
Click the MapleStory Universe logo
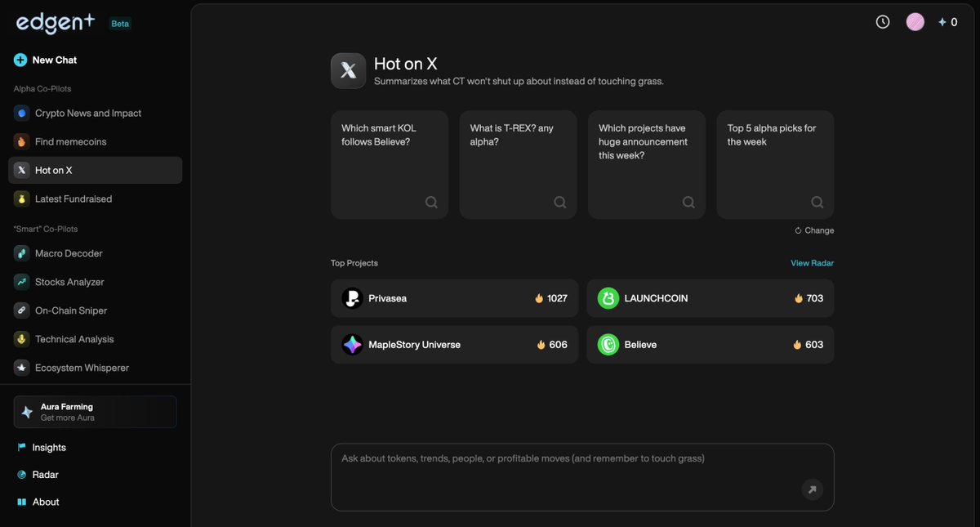352,345
